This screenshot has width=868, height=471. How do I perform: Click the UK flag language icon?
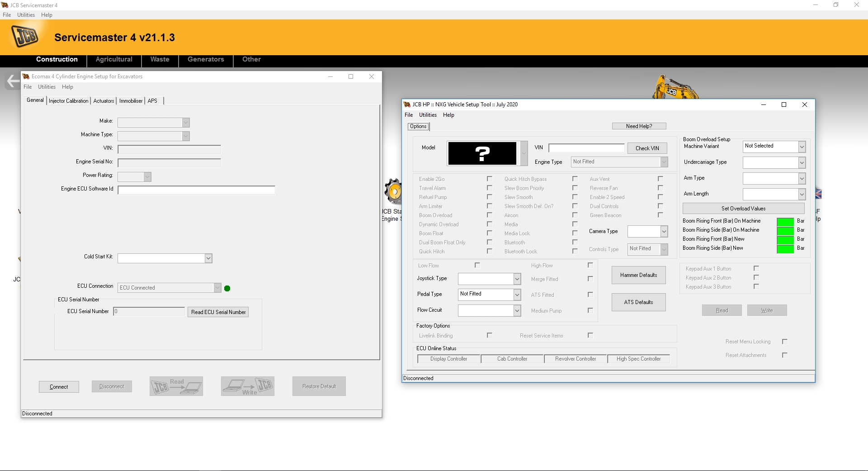click(818, 195)
